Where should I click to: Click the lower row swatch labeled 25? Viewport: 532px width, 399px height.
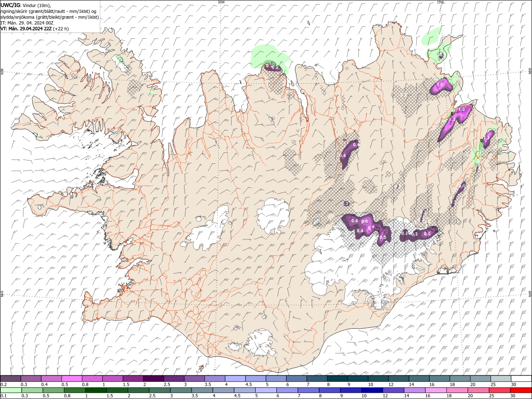coord(500,390)
